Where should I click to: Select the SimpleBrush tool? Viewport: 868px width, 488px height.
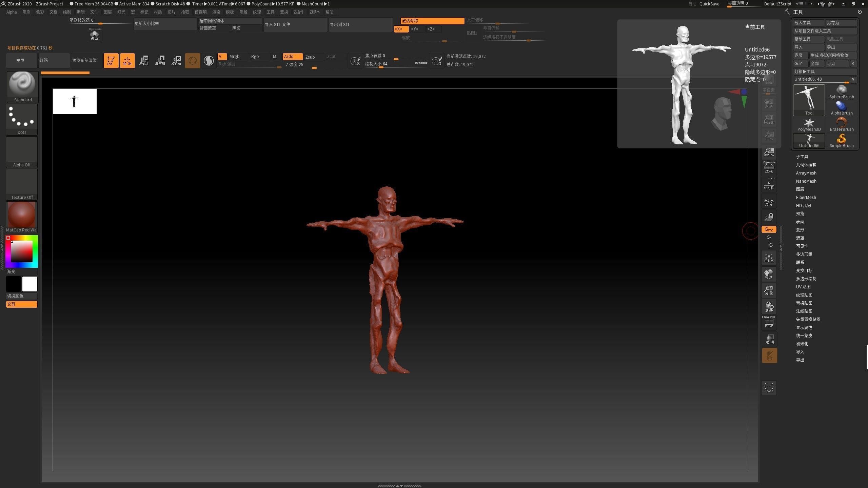(x=842, y=141)
